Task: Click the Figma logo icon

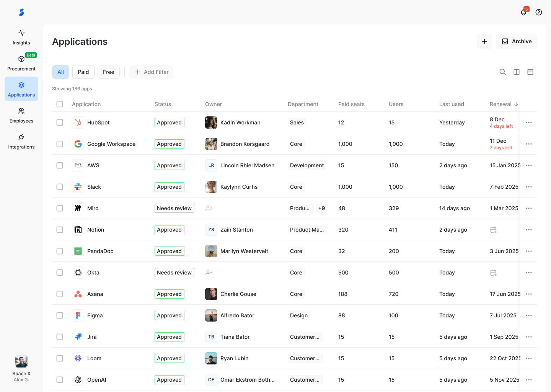Action: [78, 315]
